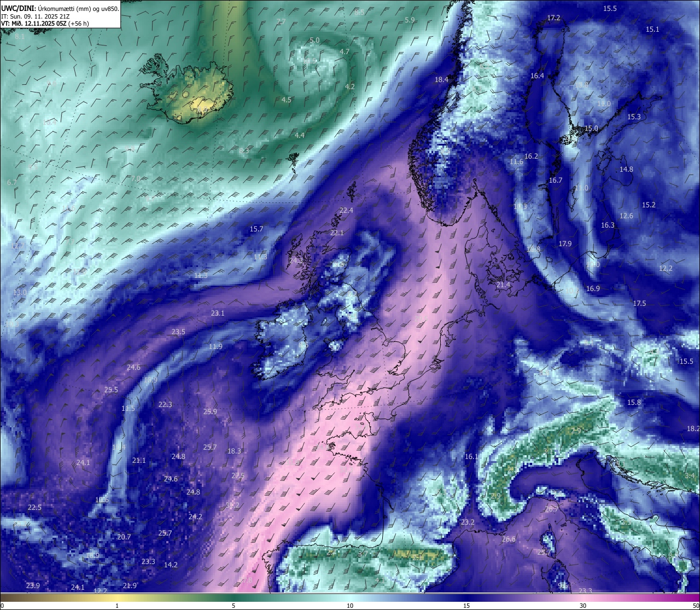Viewport: 700px width, 610px height.
Task: Click the 17.9 value label
Action: tap(565, 244)
